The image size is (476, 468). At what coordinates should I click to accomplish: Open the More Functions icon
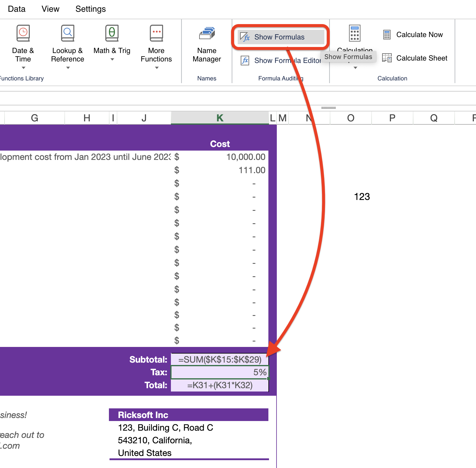coord(156,33)
